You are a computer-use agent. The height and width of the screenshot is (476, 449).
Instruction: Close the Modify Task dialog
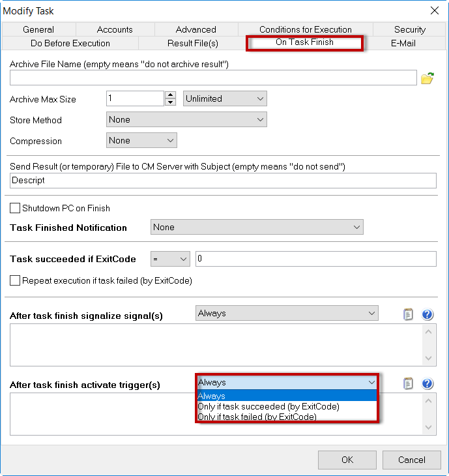tap(435, 10)
